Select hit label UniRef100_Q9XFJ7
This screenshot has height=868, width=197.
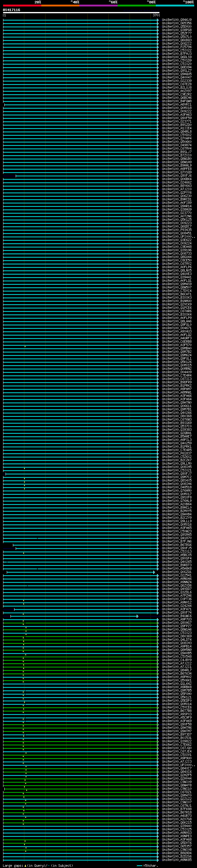pos(176,474)
